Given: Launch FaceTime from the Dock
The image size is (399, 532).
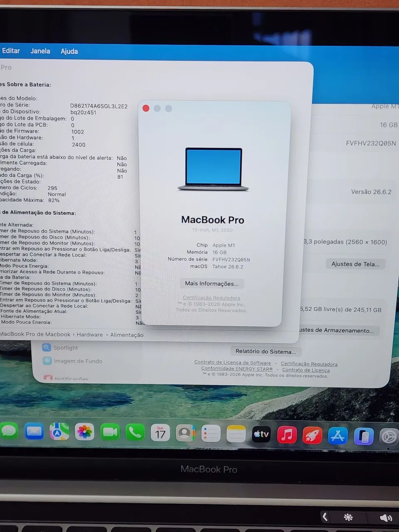Looking at the screenshot, I should tap(110, 433).
